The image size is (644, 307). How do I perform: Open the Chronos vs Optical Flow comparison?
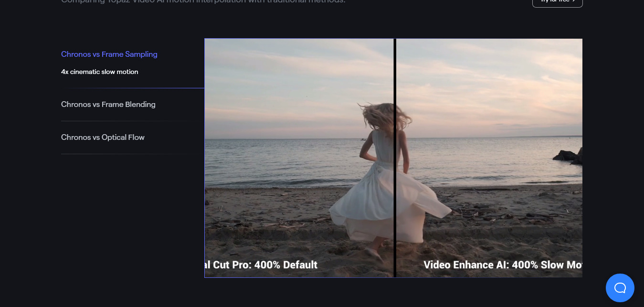(x=103, y=138)
